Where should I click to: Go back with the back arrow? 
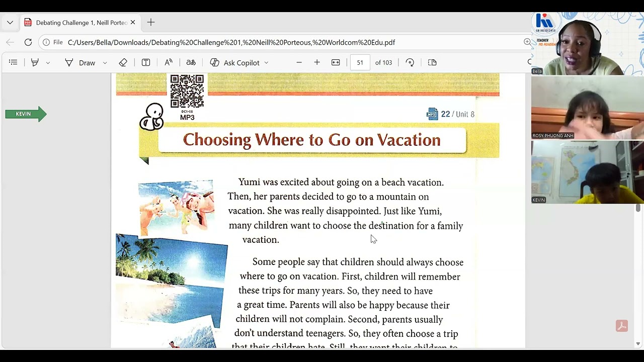tap(10, 42)
